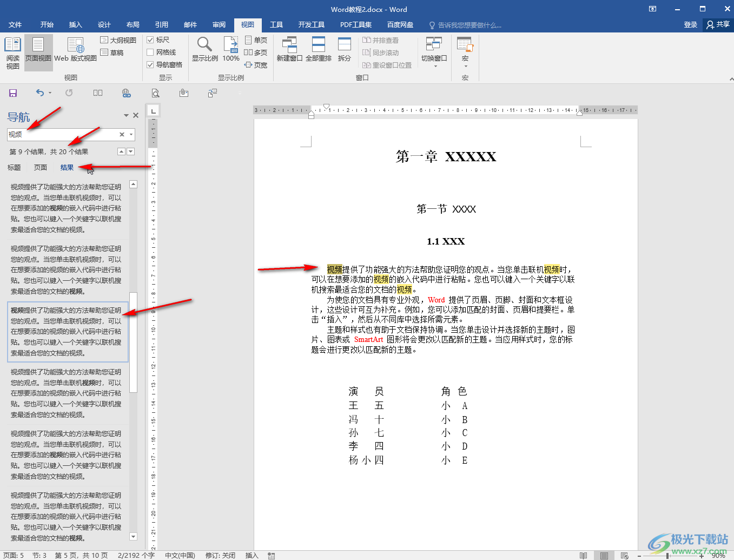Close the Navigation (导航) pane

pyautogui.click(x=136, y=115)
